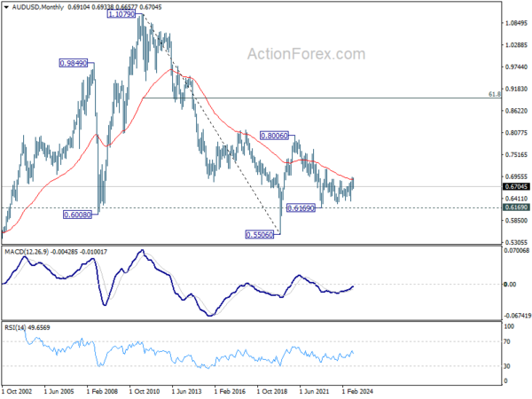Click the ActionForex.com watermark
This screenshot has width=532, height=399.
(x=307, y=54)
